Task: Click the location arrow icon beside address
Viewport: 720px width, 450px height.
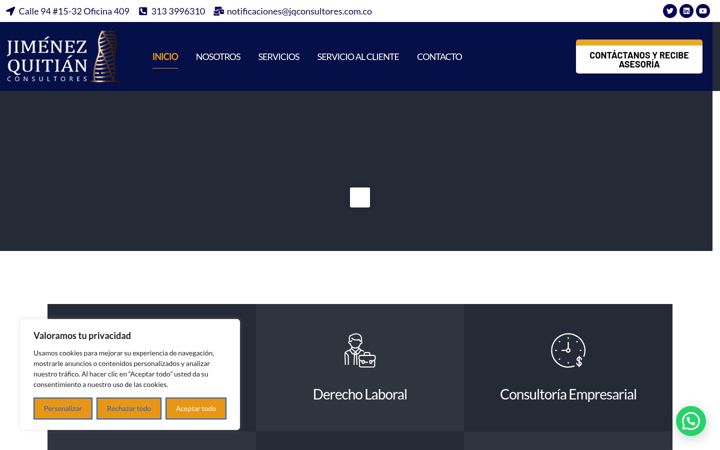Action: coord(11,11)
